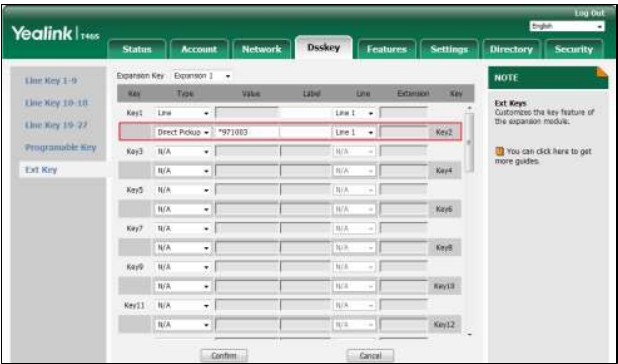Open Key5 Type dropdown

click(183, 190)
